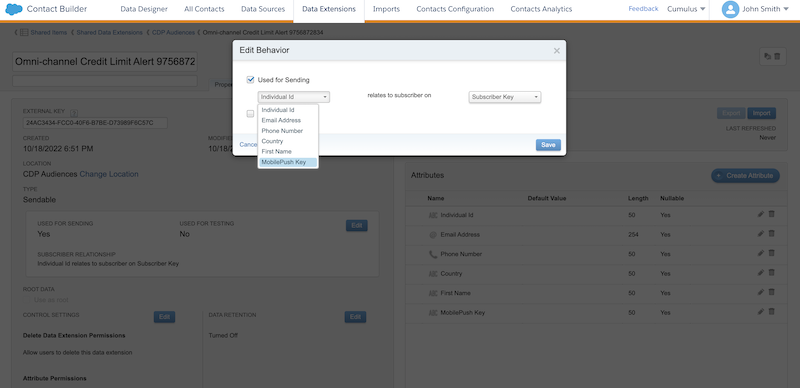Image resolution: width=800 pixels, height=388 pixels.
Task: Edit the Individual Id attribute pencil
Action: click(761, 214)
